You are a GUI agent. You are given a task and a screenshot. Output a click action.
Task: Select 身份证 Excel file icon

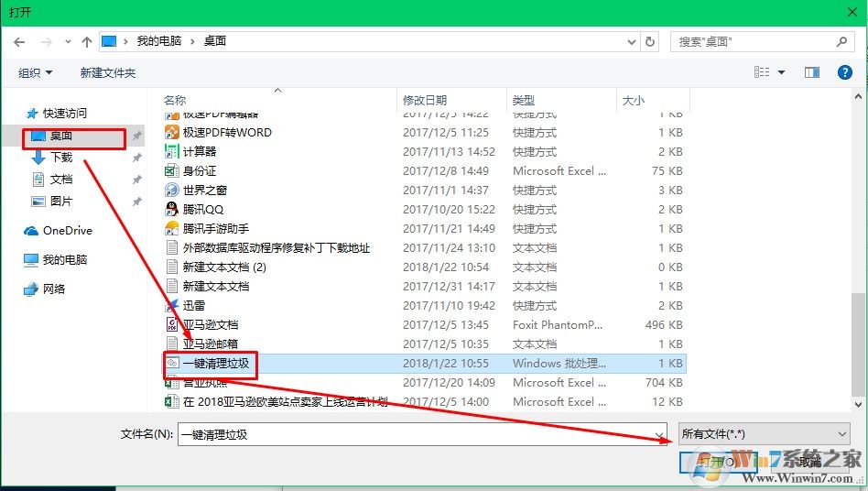pos(172,171)
